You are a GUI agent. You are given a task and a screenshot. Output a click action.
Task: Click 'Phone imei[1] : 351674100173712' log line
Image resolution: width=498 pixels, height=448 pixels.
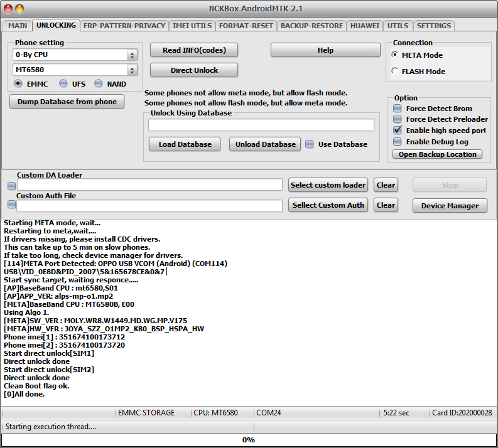pos(65,337)
